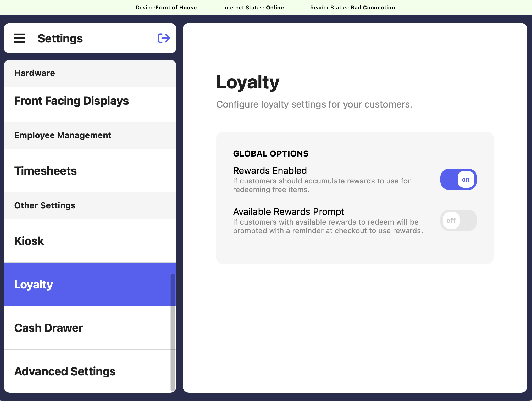Open Front Facing Displays settings
Viewport: 532px width, 401px height.
71,101
